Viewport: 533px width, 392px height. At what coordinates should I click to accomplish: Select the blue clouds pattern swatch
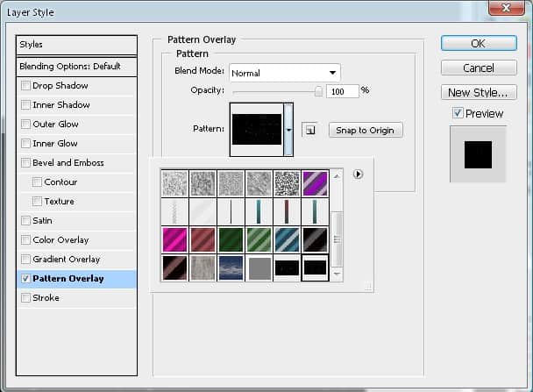coord(231,267)
